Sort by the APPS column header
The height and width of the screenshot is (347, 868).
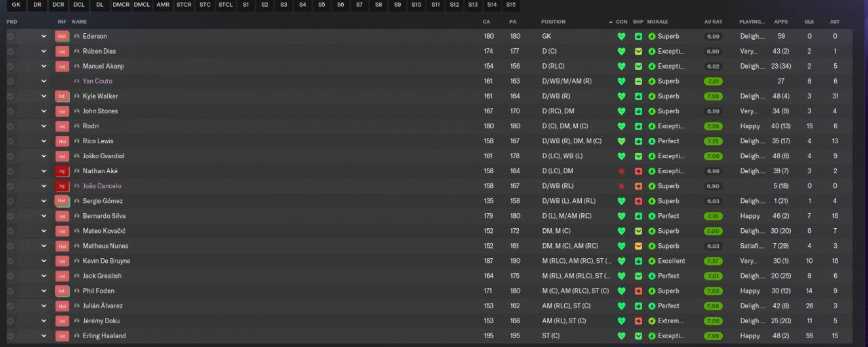click(x=781, y=22)
